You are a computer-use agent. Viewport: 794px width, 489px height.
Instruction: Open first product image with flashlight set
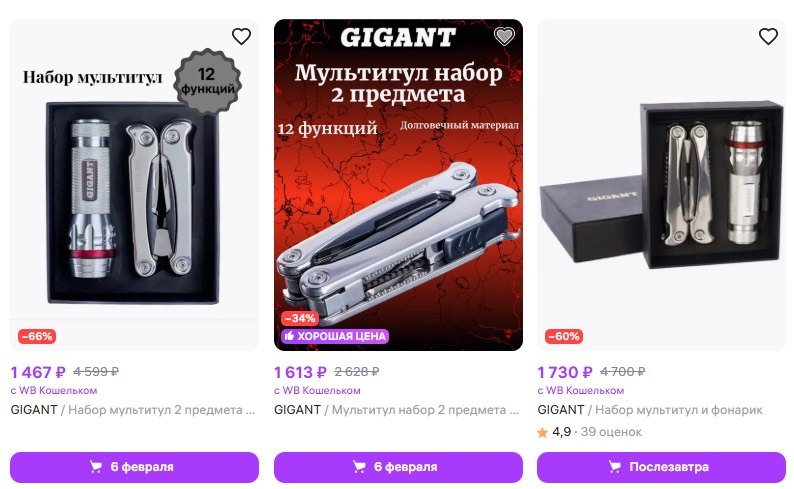click(134, 185)
